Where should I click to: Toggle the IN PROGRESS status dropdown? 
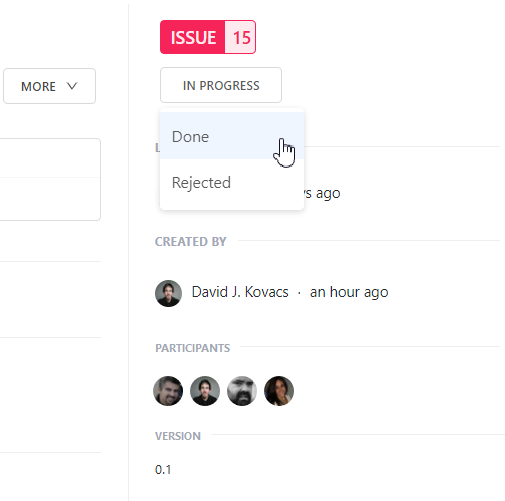(221, 85)
